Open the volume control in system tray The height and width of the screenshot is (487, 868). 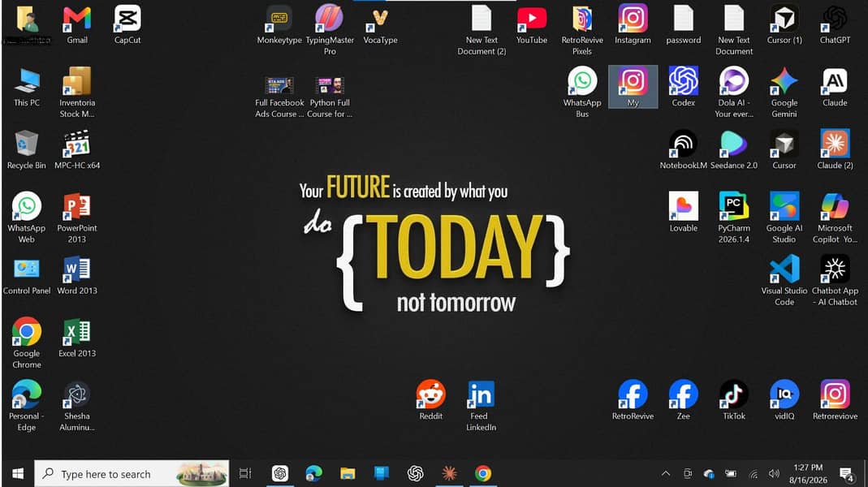coord(774,474)
